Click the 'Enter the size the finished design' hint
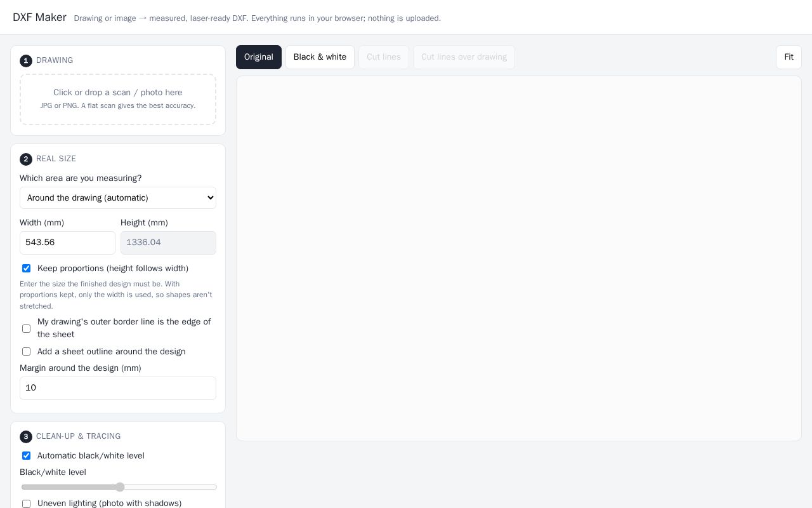 (x=116, y=295)
